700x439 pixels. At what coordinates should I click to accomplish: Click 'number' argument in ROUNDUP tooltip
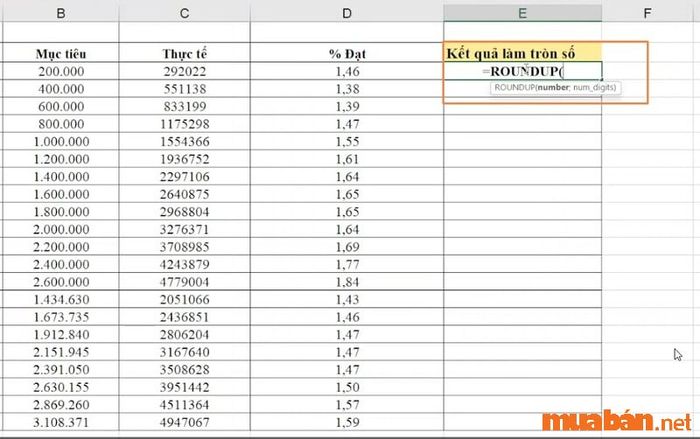(553, 88)
